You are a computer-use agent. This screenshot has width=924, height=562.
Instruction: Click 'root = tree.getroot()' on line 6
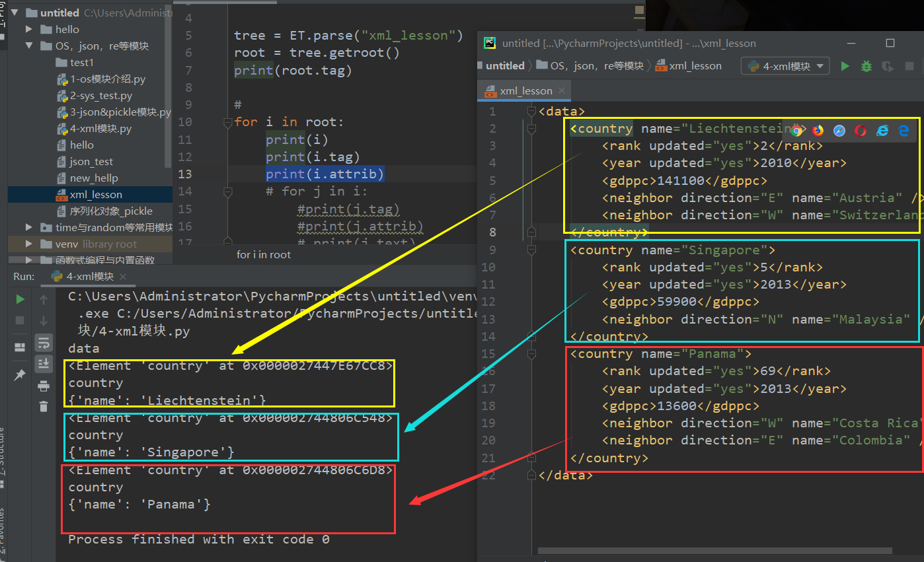coord(317,53)
